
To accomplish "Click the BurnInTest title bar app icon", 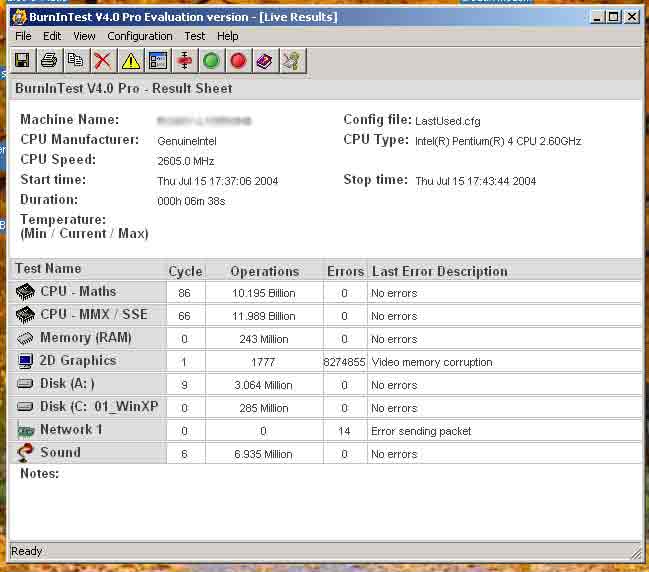I will (x=19, y=17).
